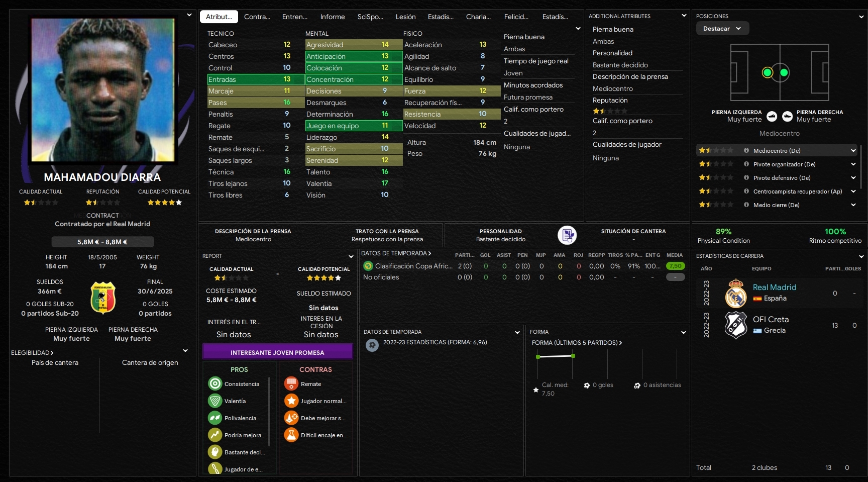Click the 5,8M € - 8,8M € value button
868x482 pixels.
pyautogui.click(x=102, y=242)
